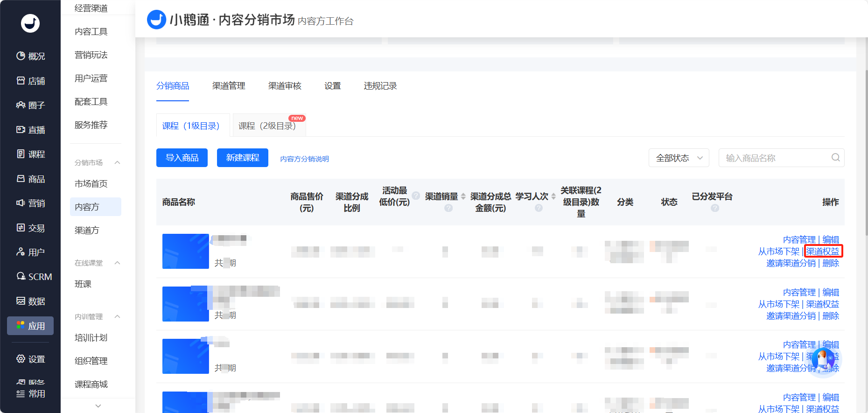This screenshot has height=413, width=868.
Task: Expand more items below the submenu
Action: click(98, 406)
